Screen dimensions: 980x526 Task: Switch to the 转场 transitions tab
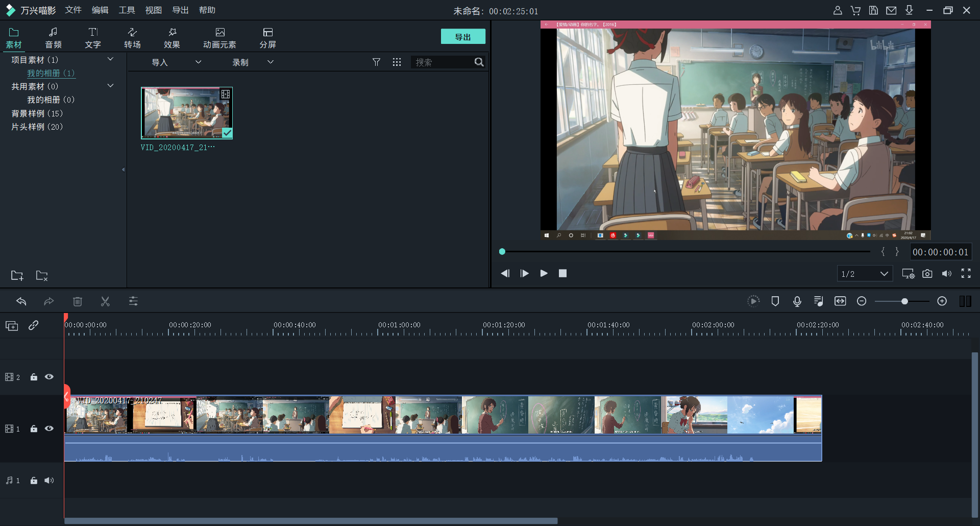[132, 38]
